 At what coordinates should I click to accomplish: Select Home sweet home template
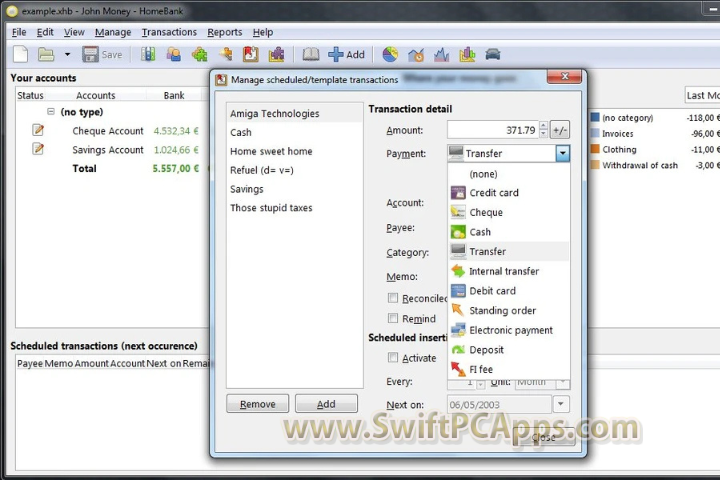[294, 151]
